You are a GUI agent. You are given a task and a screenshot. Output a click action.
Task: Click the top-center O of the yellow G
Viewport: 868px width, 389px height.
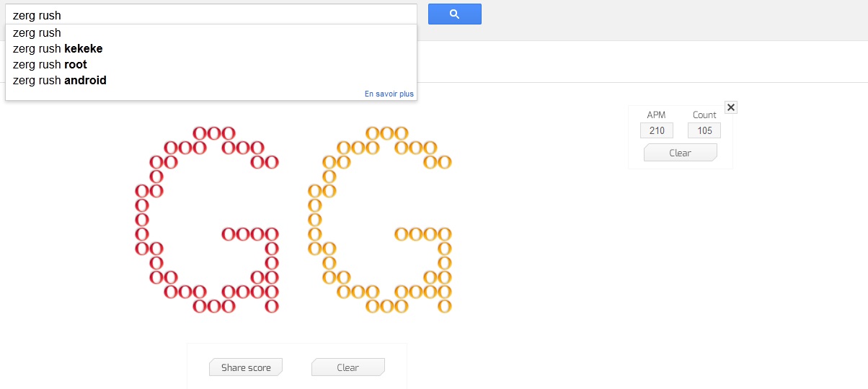pos(387,133)
